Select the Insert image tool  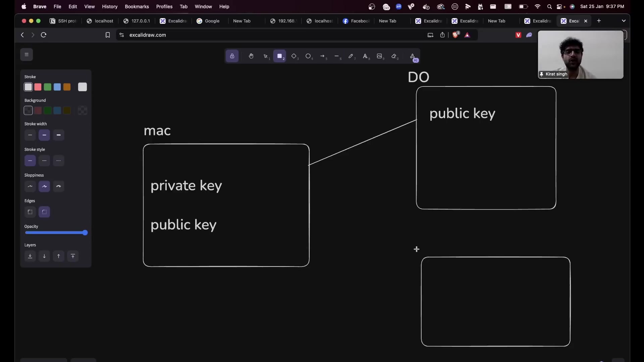(380, 56)
